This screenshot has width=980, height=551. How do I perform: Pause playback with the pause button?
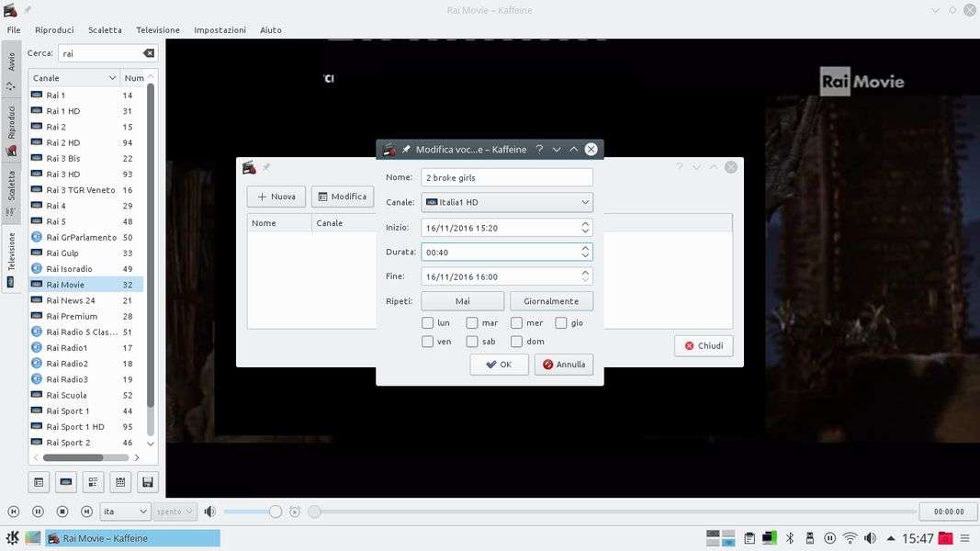[38, 512]
